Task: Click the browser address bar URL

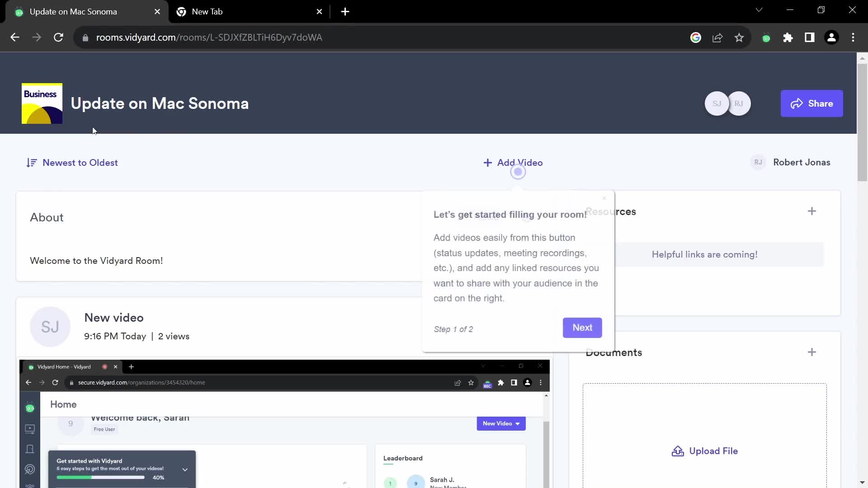Action: (x=209, y=37)
